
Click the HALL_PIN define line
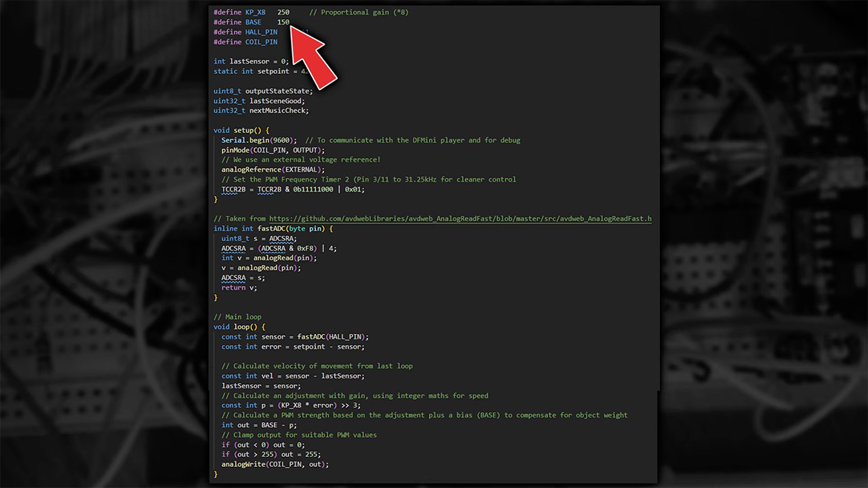(245, 32)
